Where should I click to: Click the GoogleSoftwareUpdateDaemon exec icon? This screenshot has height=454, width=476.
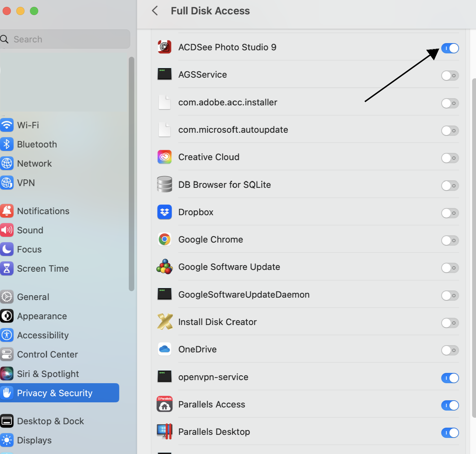tap(164, 294)
